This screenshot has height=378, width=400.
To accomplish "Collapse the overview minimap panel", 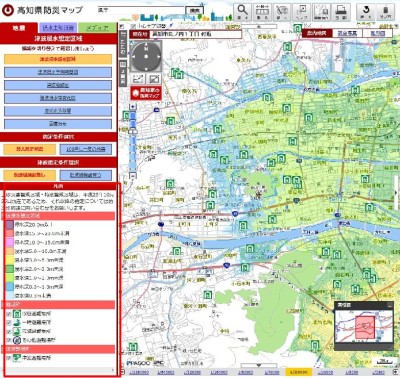I will (389, 305).
